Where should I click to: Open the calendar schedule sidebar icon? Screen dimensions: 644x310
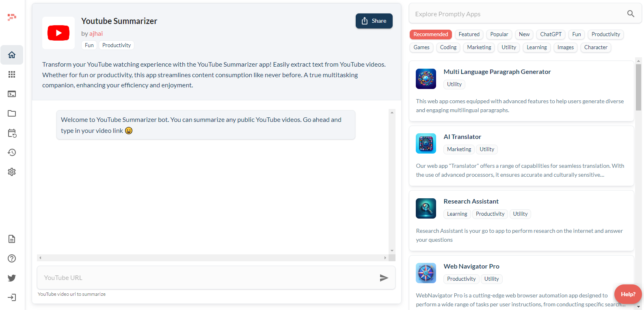[x=12, y=133]
